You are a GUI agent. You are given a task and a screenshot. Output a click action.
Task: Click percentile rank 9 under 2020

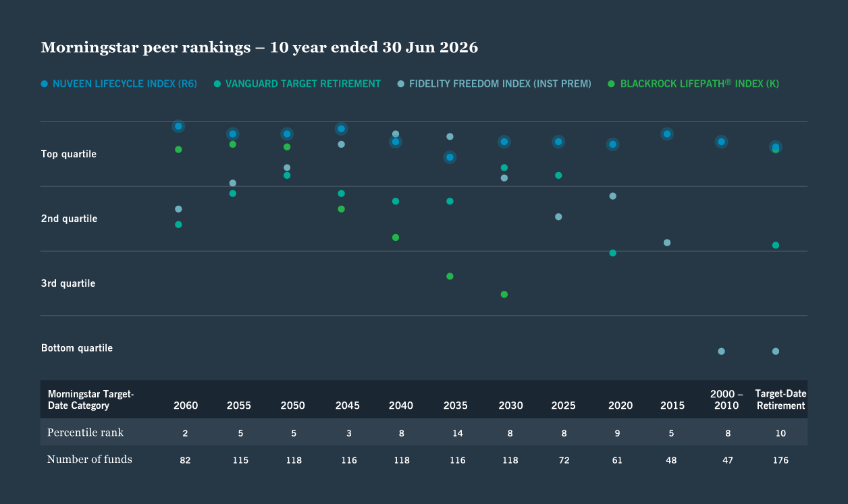tap(618, 433)
